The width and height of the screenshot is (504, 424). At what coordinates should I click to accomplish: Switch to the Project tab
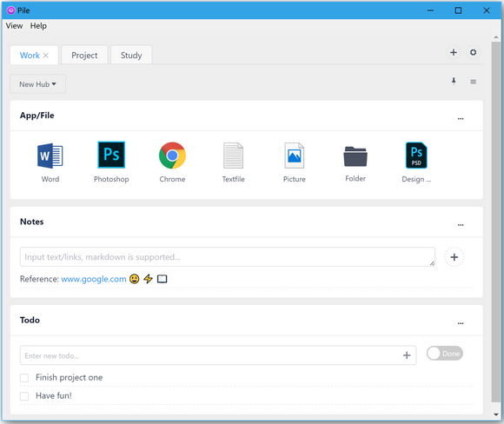coord(84,55)
